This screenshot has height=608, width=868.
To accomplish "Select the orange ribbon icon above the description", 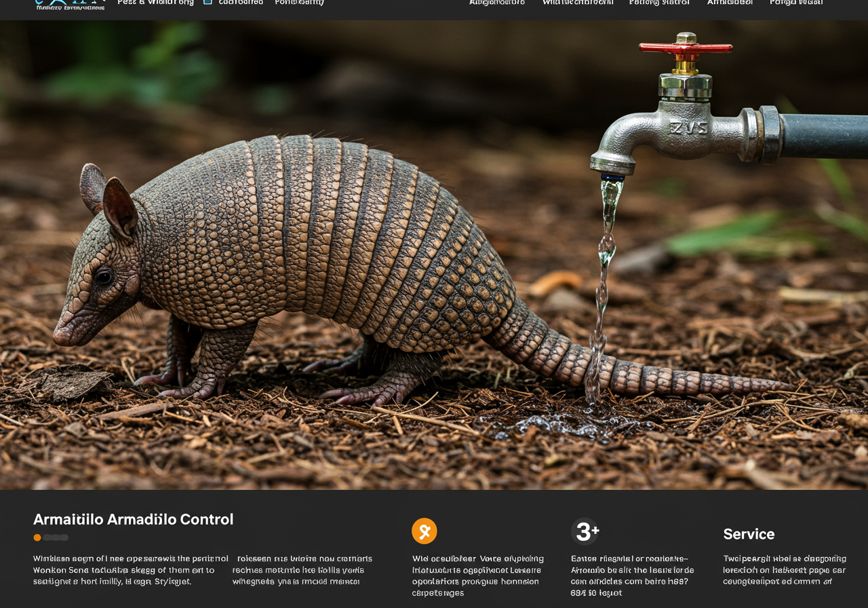I will (x=425, y=531).
